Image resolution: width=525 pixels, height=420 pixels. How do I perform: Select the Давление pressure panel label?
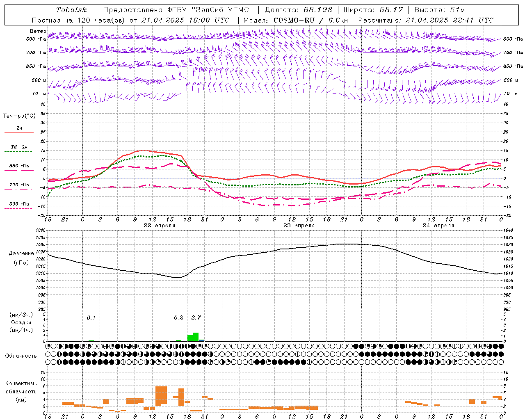21,253
